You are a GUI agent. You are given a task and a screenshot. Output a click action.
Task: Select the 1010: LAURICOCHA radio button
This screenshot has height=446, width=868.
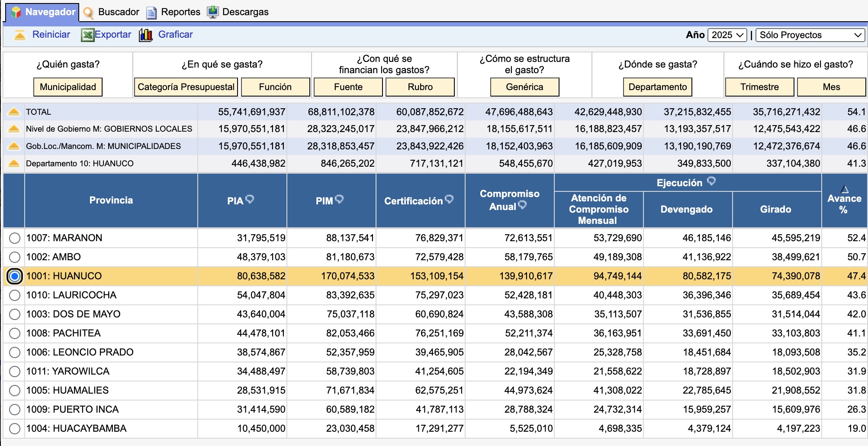[x=15, y=295]
